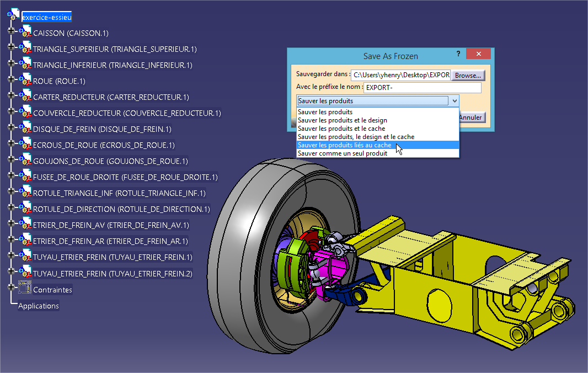588x373 pixels.
Task: Choose 'Sauver comme un seul produit'
Action: [378, 153]
